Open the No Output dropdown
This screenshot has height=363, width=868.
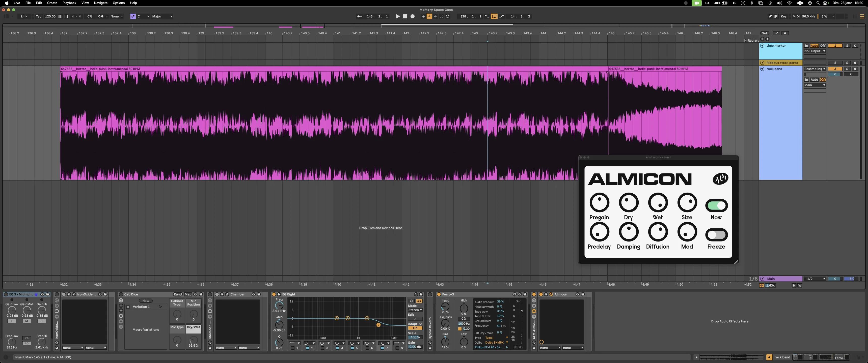[815, 51]
